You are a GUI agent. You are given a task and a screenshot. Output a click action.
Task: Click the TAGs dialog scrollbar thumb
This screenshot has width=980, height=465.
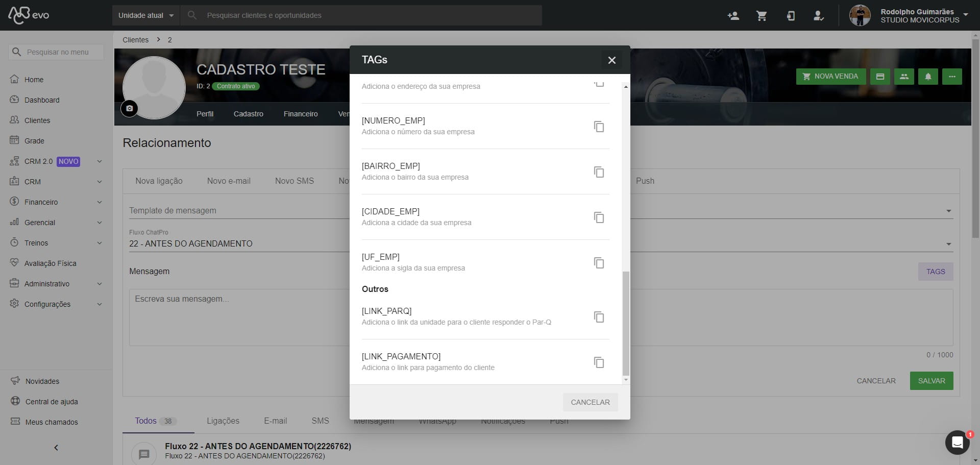point(626,324)
